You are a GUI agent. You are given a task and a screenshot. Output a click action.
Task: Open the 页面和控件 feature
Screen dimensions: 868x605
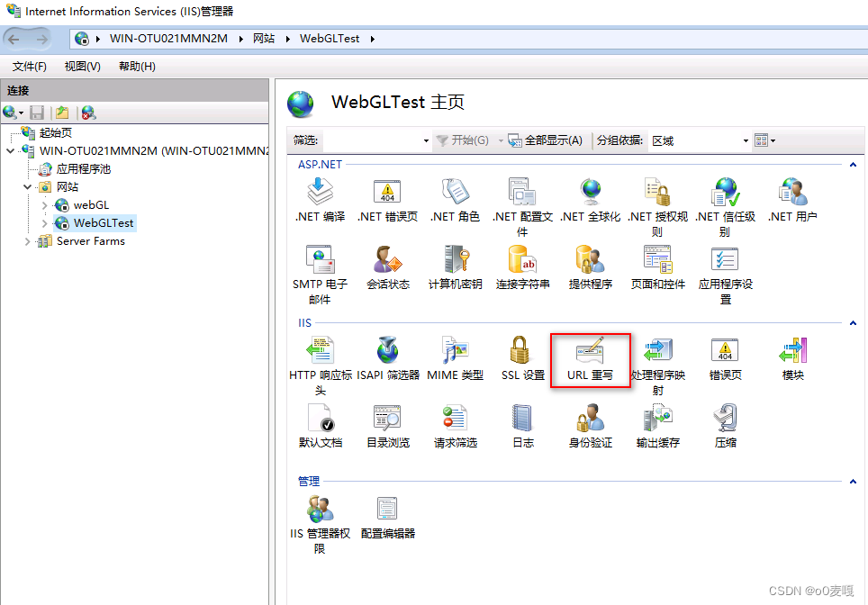click(x=657, y=268)
